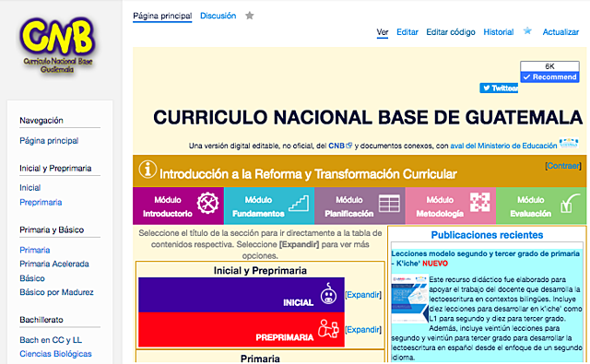Open the Bach en CC y LL link
Image resolution: width=590 pixels, height=364 pixels.
click(51, 340)
